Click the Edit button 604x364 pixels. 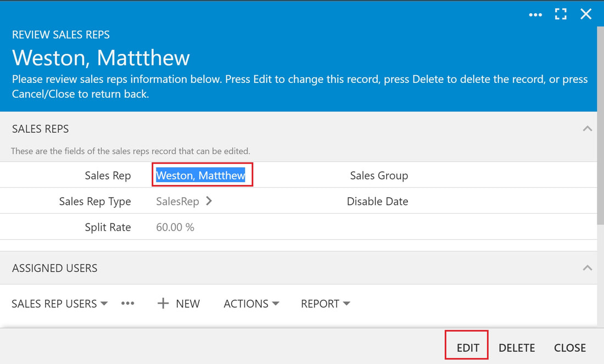pos(468,348)
